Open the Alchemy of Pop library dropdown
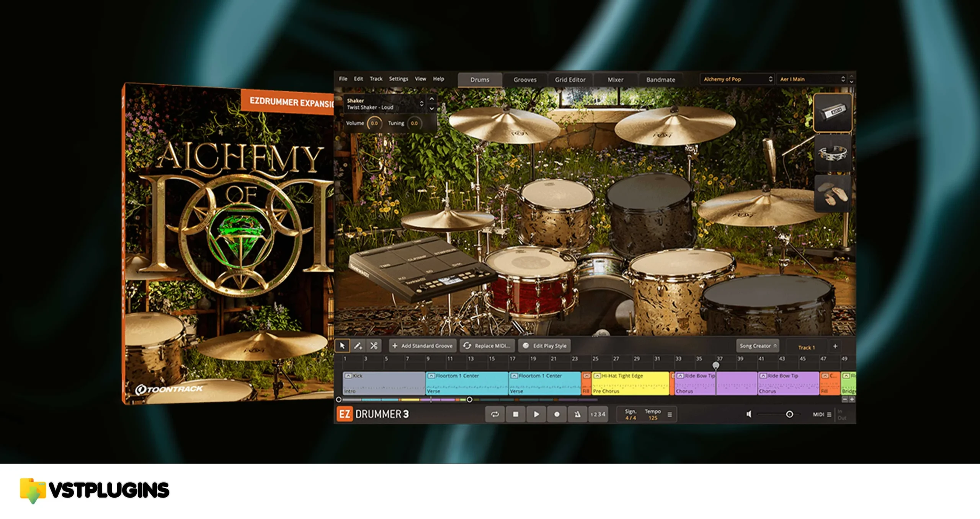The image size is (980, 519). pos(737,79)
